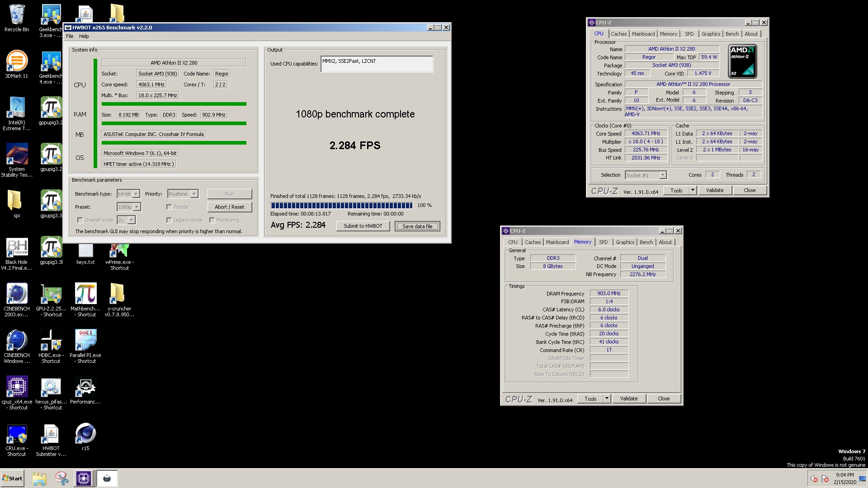The image size is (868, 488).
Task: Click the benchmark progress bar at 100%
Action: click(x=342, y=206)
